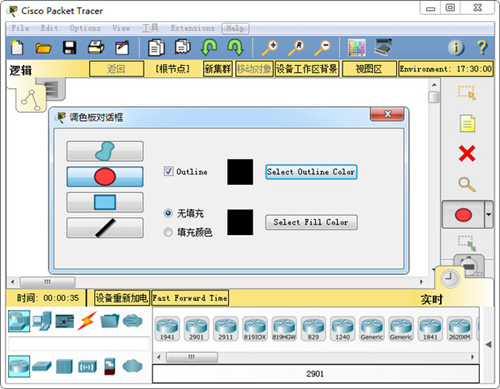Screen dimensions: 500x389
Task: Open the Activity Wizard icon
Action: [122, 47]
